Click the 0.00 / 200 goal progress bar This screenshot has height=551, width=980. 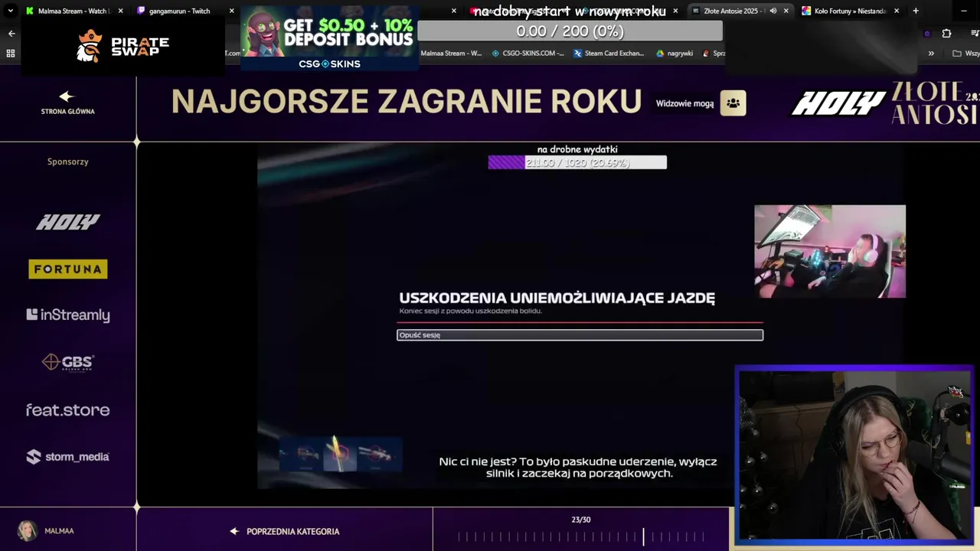click(x=570, y=31)
